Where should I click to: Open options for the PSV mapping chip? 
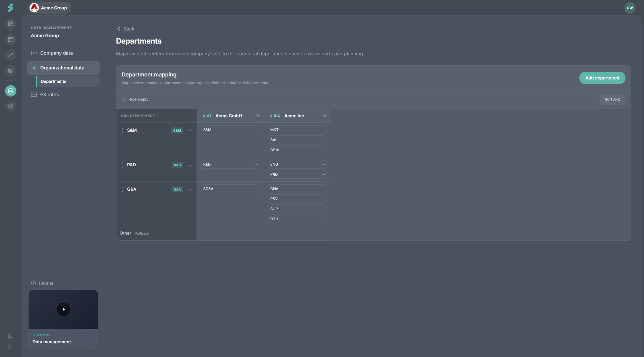(323, 199)
